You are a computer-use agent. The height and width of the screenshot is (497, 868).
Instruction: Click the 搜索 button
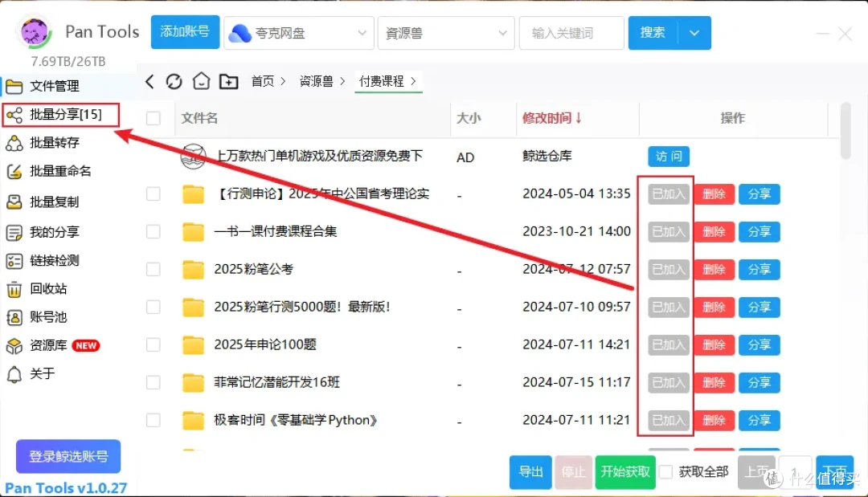[653, 33]
